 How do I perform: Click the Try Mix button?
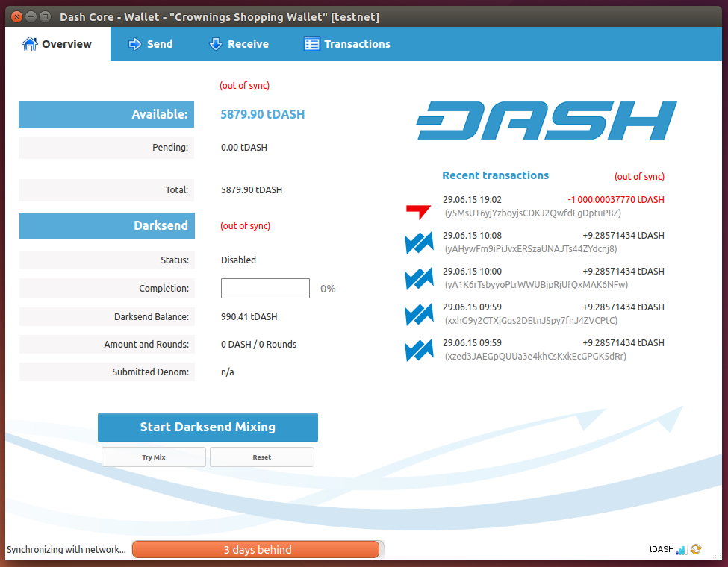[154, 457]
